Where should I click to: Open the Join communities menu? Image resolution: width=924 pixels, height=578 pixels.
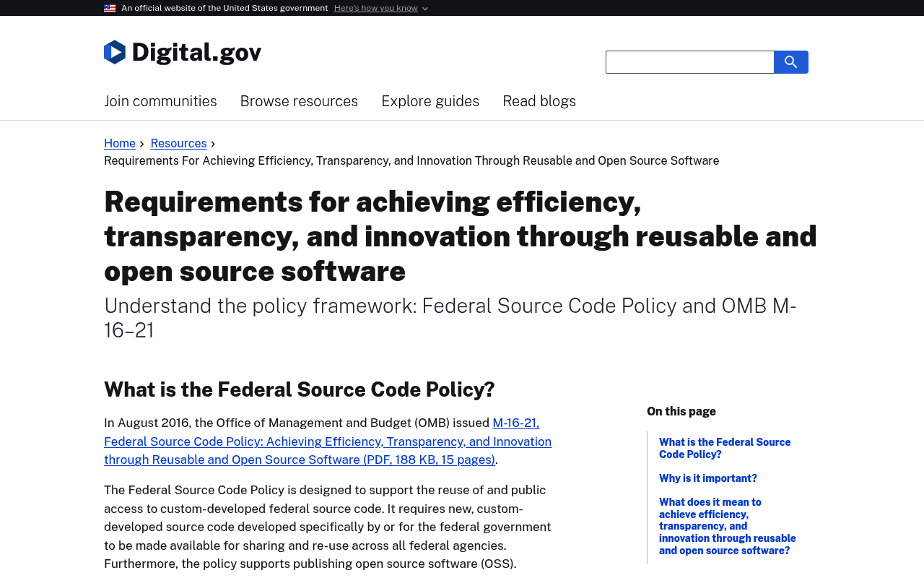pyautogui.click(x=160, y=101)
